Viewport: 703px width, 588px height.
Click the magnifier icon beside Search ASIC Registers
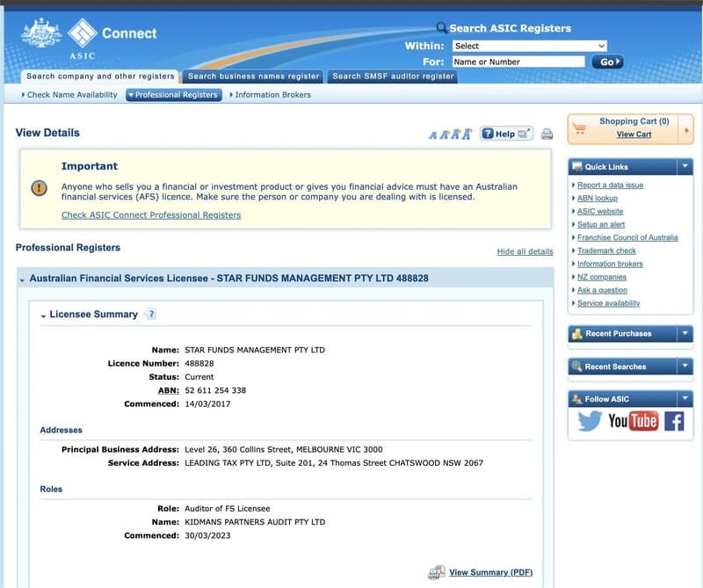[x=442, y=28]
